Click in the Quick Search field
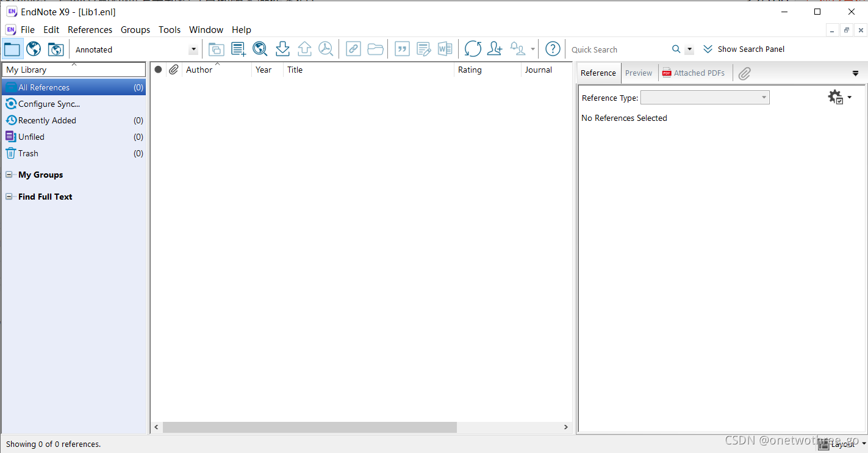The height and width of the screenshot is (453, 868). 617,49
